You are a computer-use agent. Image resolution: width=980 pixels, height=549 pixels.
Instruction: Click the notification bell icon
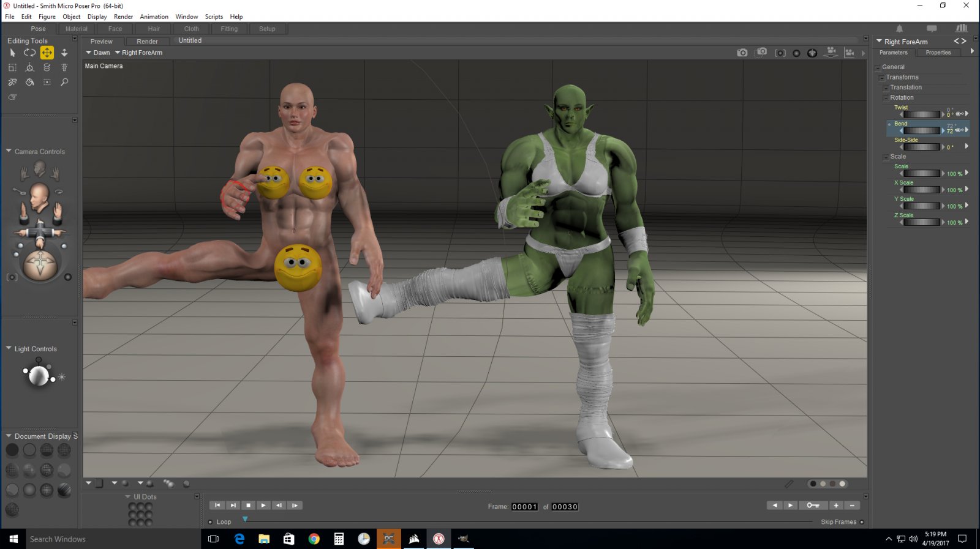(899, 29)
